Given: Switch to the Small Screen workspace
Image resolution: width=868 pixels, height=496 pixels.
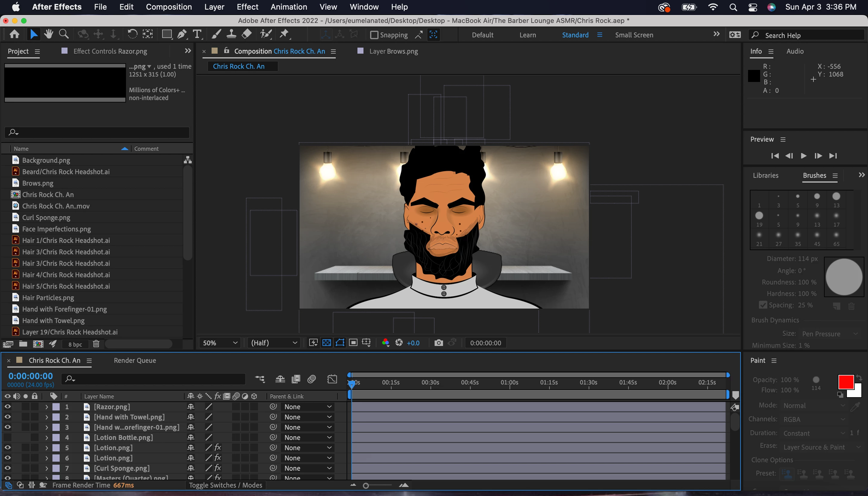Looking at the screenshot, I should (634, 35).
